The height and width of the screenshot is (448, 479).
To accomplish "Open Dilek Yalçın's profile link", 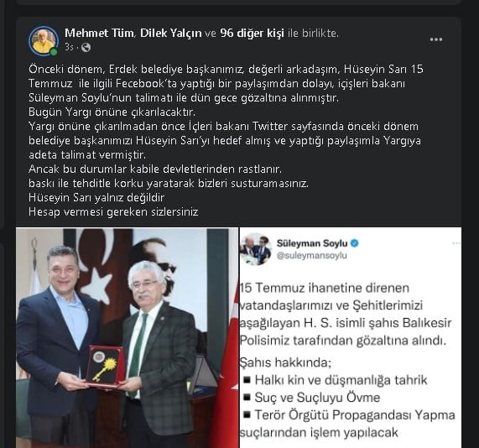I will tap(171, 33).
